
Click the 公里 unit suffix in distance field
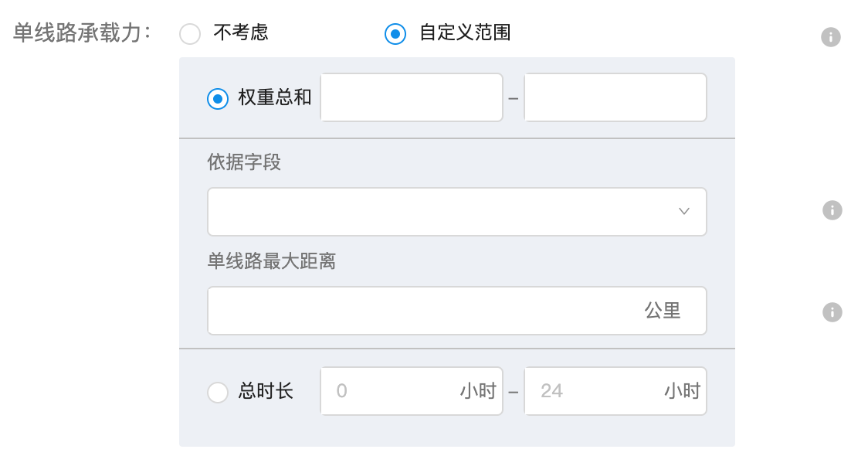pos(663,310)
